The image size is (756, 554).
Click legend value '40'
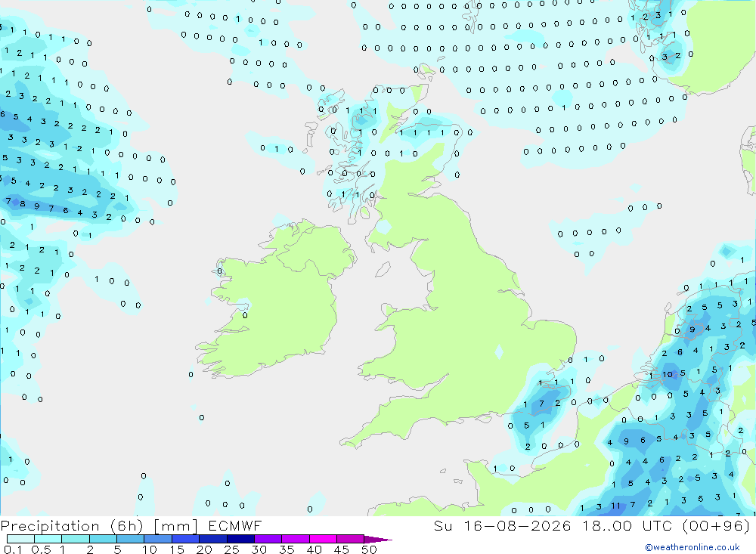click(314, 549)
